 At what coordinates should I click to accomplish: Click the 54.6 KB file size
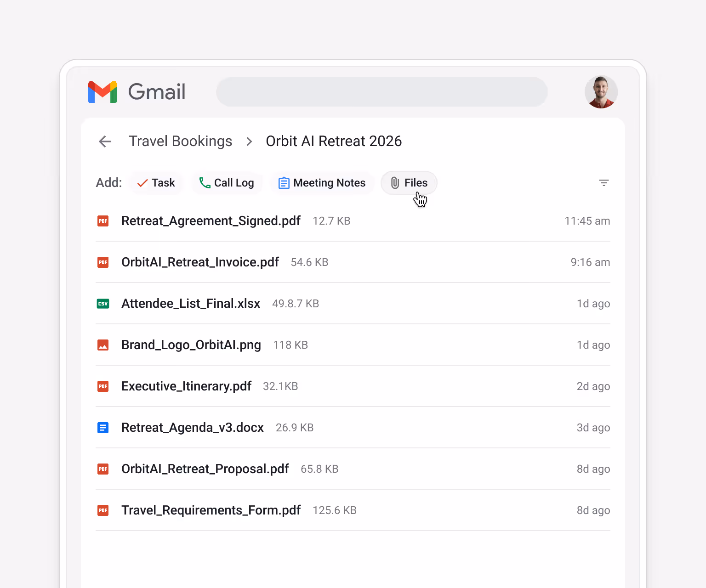(x=309, y=262)
